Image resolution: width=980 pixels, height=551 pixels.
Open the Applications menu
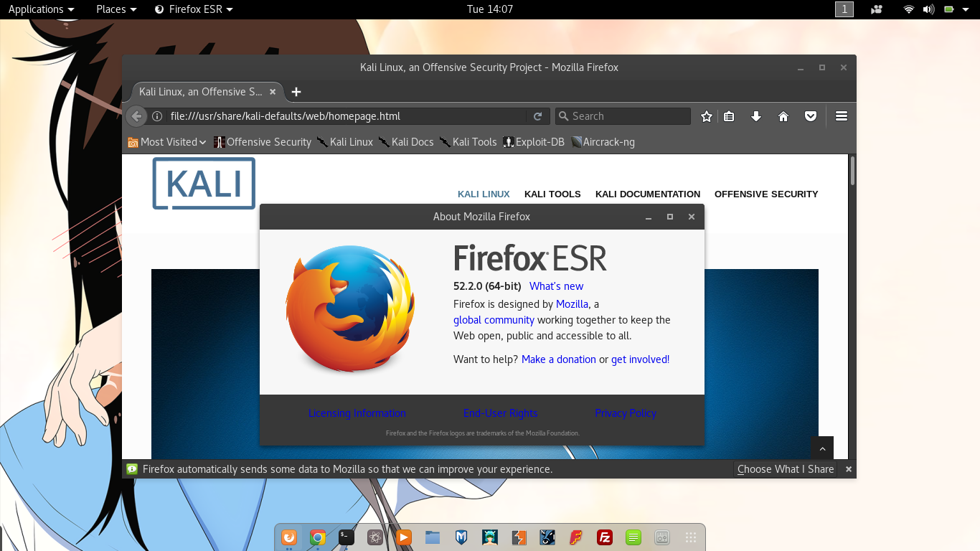(41, 9)
